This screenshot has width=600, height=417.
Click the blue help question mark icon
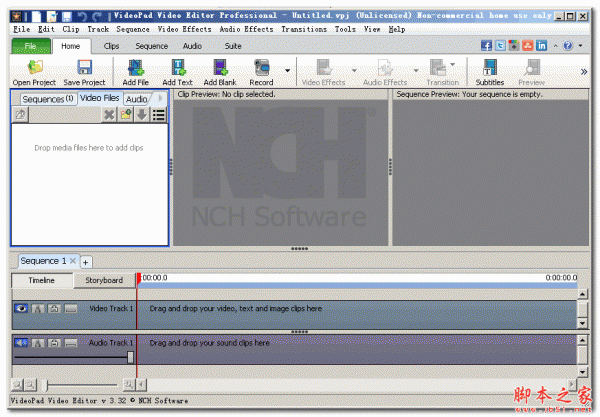coord(568,46)
